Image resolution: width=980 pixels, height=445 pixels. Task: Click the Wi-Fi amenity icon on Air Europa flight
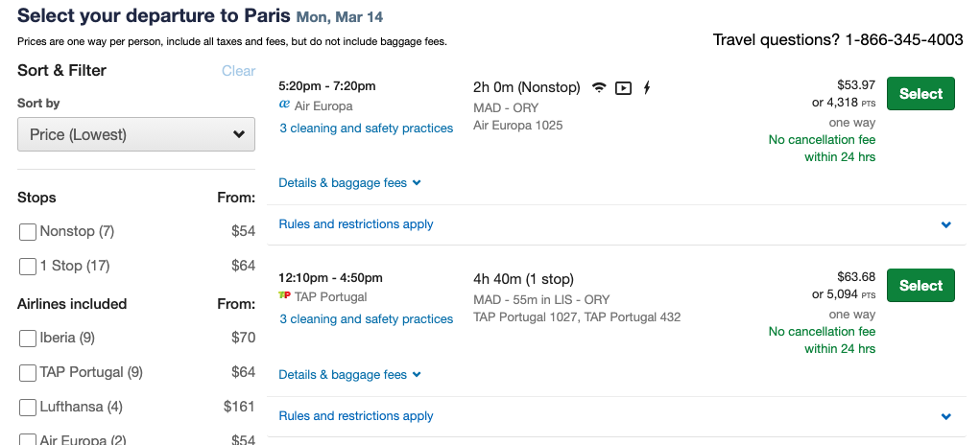(x=599, y=88)
